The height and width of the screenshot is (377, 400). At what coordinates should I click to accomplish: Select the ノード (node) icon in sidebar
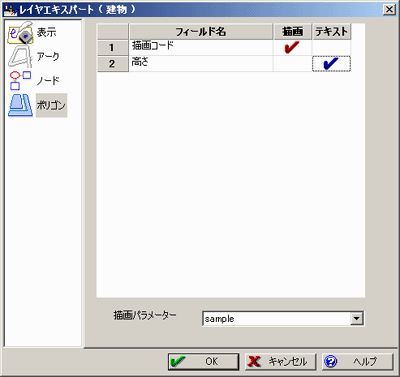(x=20, y=81)
